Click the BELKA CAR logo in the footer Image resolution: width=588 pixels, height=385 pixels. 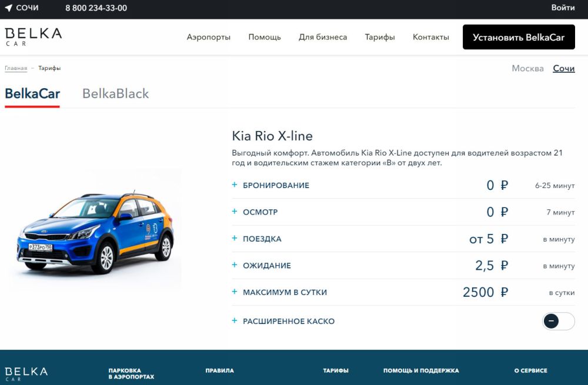[x=26, y=374]
